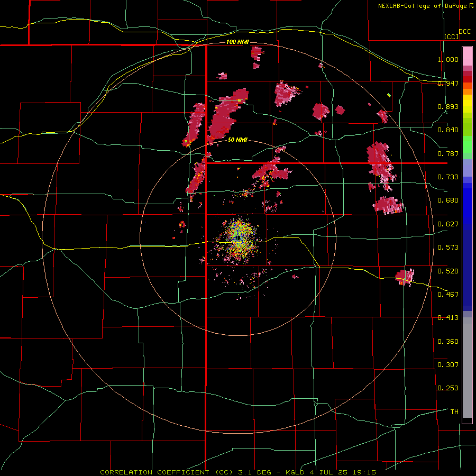
Task: Select the 0.467 scale value
Action: tap(448, 294)
